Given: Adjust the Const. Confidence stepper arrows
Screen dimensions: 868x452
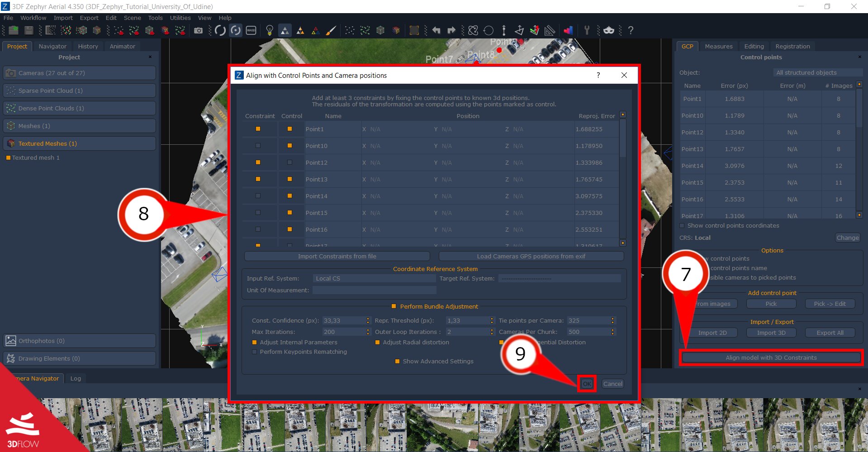Looking at the screenshot, I should pos(368,320).
